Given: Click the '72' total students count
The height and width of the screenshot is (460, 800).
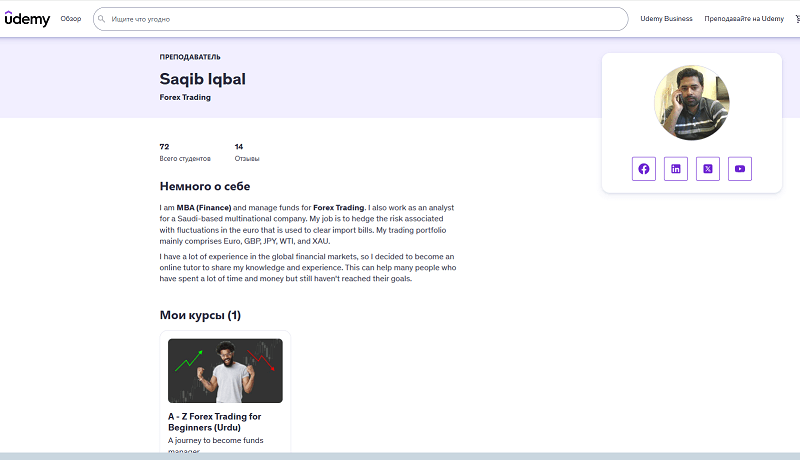Looking at the screenshot, I should pos(164,147).
